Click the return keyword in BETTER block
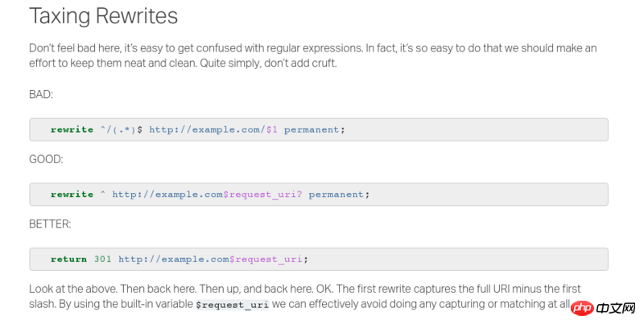Screen dimensions: 644x324 (69, 259)
